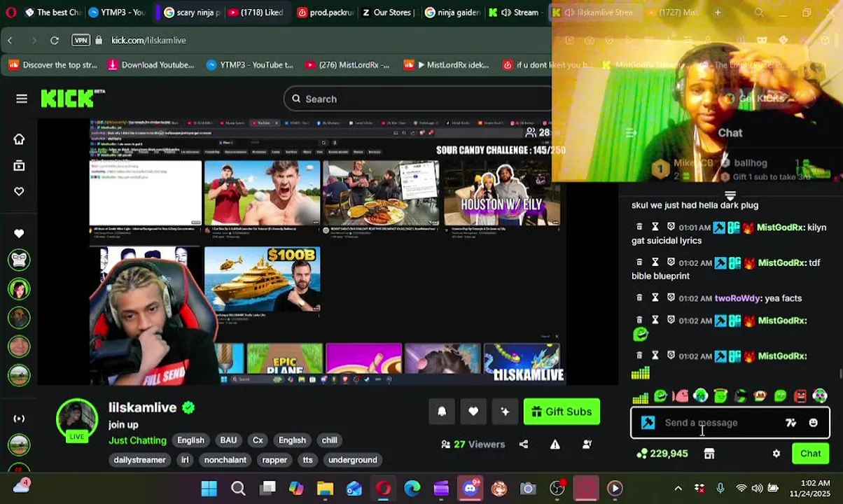Open the user list icon near viewers
843x504 pixels.
pyautogui.click(x=587, y=444)
